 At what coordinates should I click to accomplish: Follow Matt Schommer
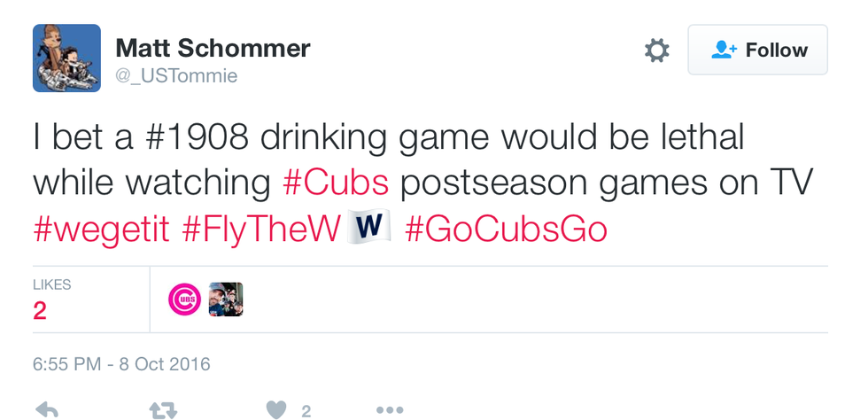click(757, 51)
